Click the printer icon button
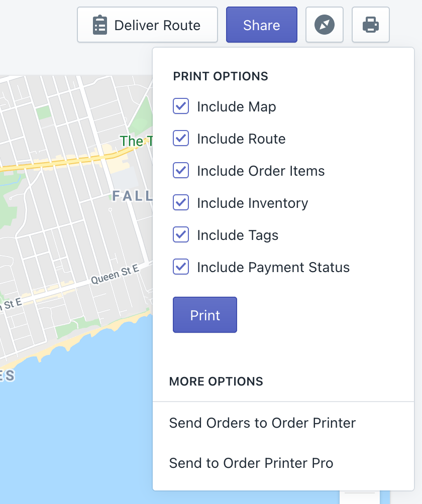Screen dimensions: 422x504 click(371, 25)
